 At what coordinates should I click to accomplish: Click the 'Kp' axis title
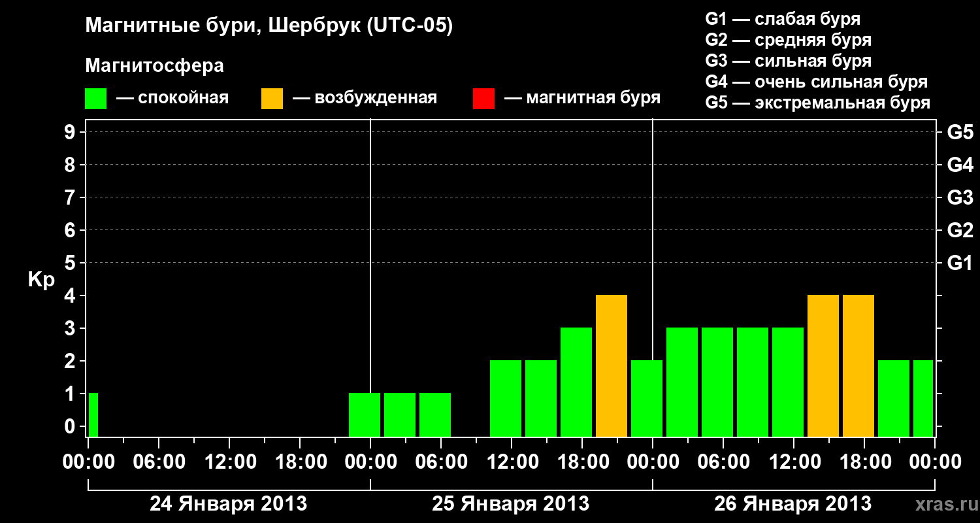click(41, 280)
